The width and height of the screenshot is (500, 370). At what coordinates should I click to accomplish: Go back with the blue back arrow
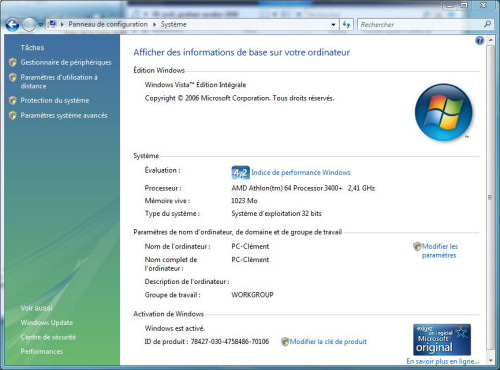[x=12, y=25]
